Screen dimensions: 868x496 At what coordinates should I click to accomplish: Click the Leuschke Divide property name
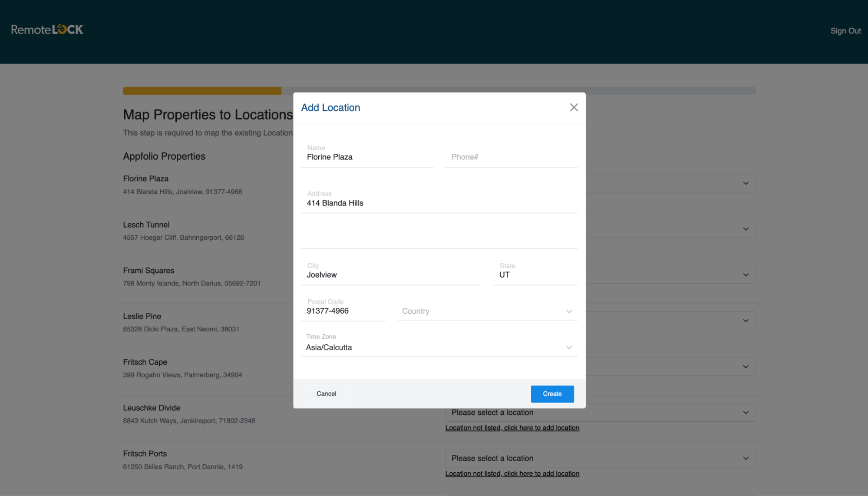point(152,408)
